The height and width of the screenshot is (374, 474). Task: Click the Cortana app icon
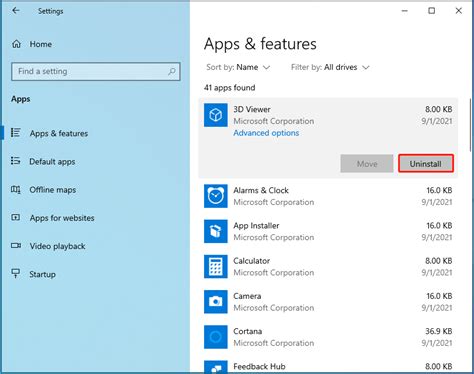(x=216, y=337)
